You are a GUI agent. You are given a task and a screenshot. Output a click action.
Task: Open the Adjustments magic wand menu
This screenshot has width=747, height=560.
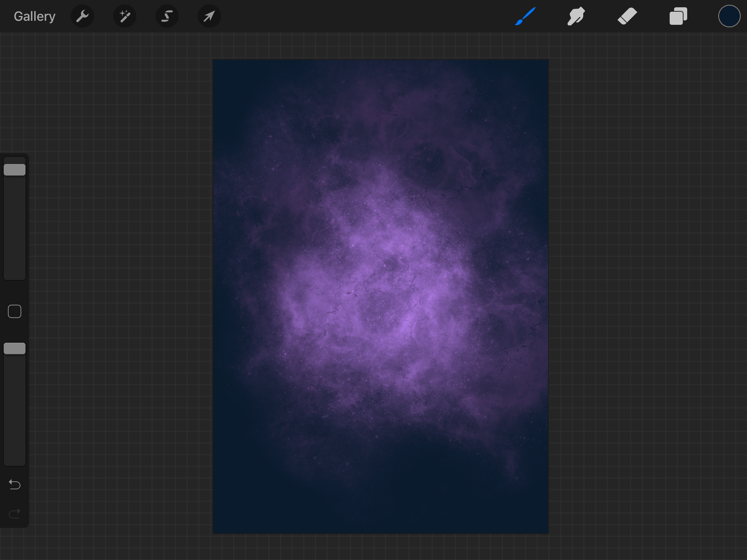pyautogui.click(x=125, y=16)
